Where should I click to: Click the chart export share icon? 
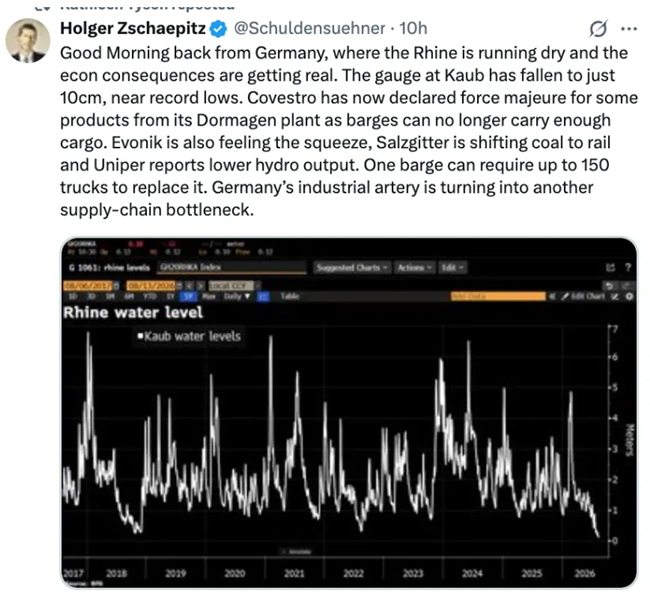click(x=610, y=268)
